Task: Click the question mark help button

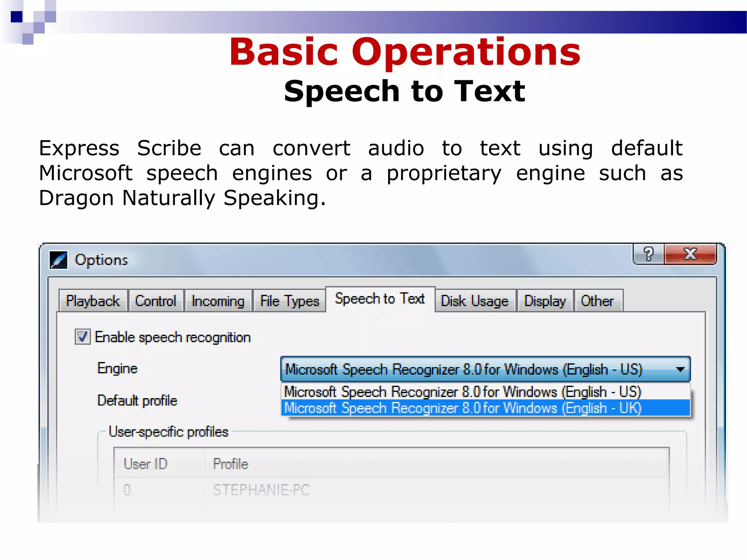Action: click(649, 254)
